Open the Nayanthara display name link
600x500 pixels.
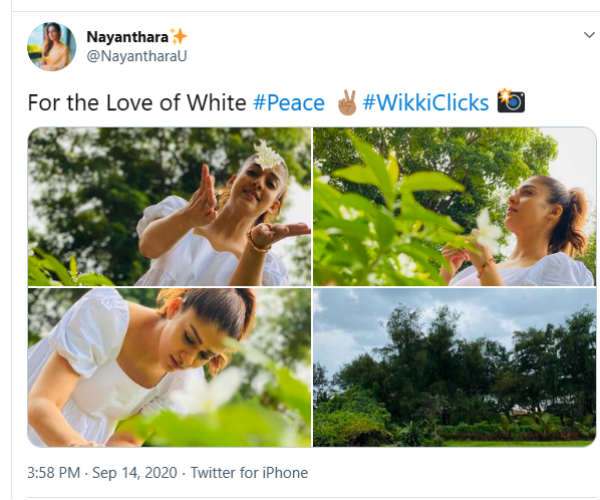128,37
